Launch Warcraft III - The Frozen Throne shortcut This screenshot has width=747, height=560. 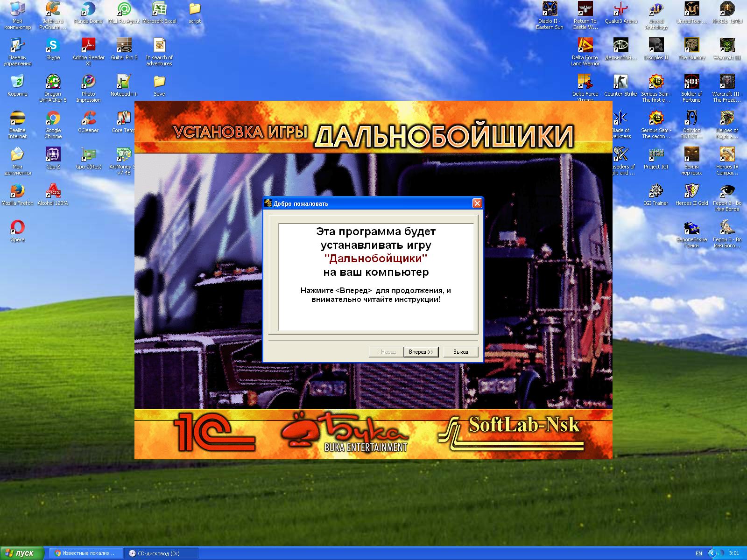coord(727,88)
